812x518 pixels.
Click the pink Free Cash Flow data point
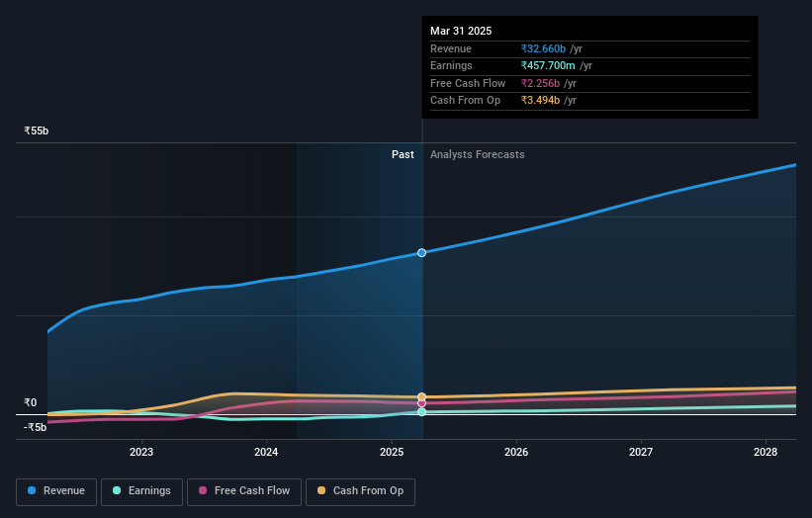tap(421, 403)
